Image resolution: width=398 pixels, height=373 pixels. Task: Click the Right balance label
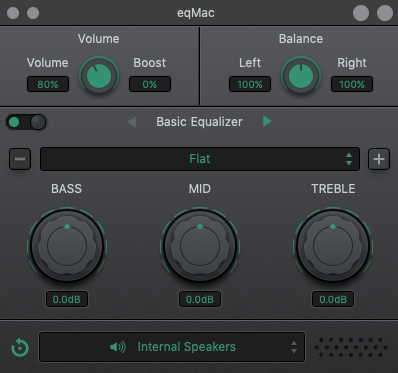coord(352,63)
